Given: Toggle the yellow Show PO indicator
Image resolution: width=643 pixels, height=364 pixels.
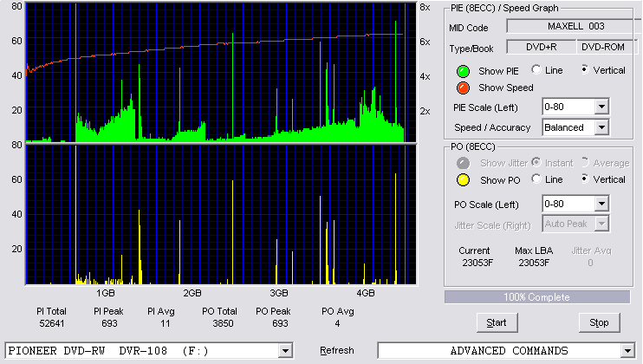Looking at the screenshot, I should 463,180.
